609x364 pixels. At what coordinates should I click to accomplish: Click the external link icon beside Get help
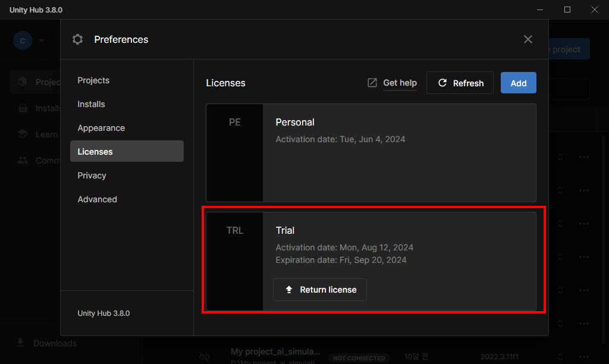point(372,83)
